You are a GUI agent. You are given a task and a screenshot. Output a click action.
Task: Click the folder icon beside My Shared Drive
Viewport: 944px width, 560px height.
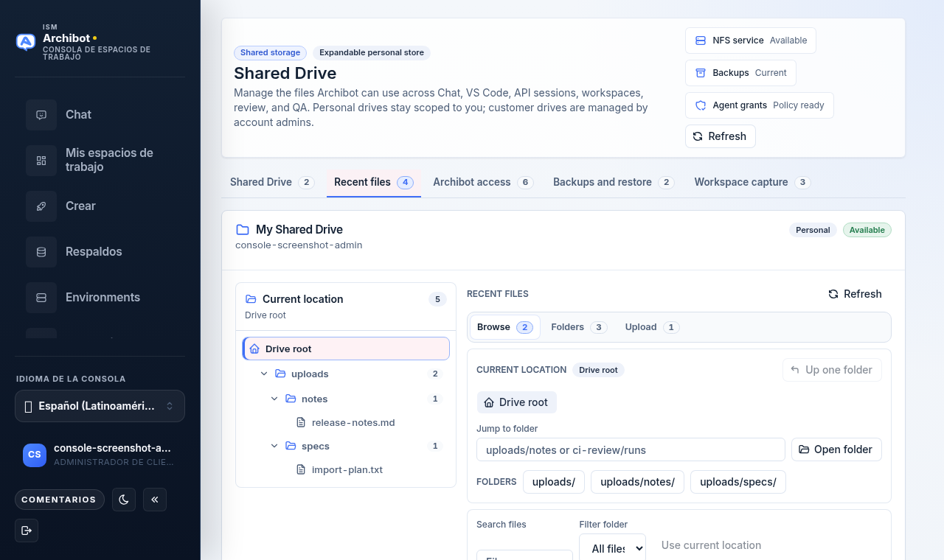tap(243, 230)
